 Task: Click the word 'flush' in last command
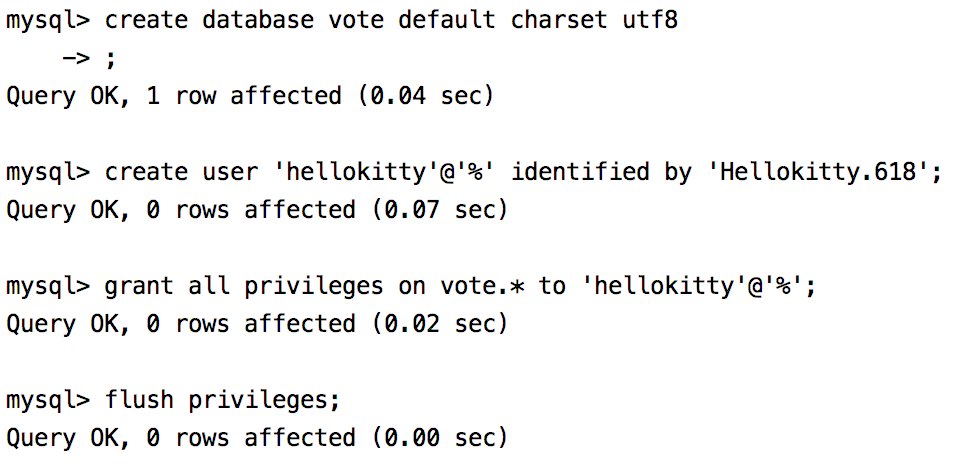tap(139, 401)
